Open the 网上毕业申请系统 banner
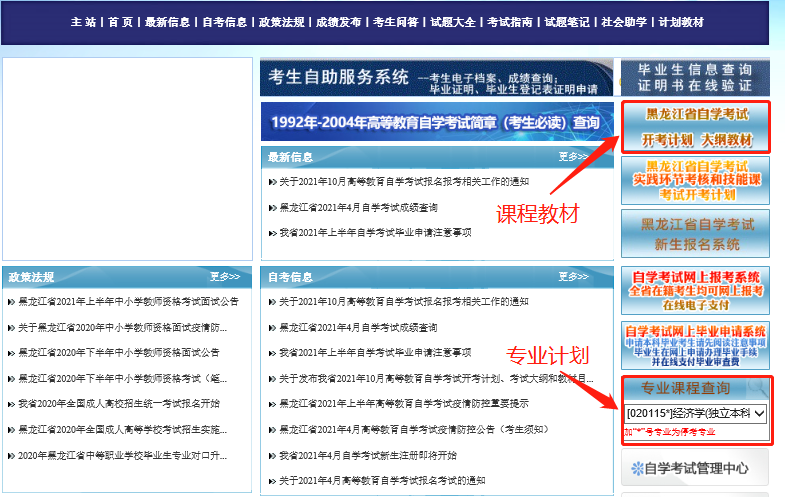This screenshot has height=497, width=785. click(695, 345)
